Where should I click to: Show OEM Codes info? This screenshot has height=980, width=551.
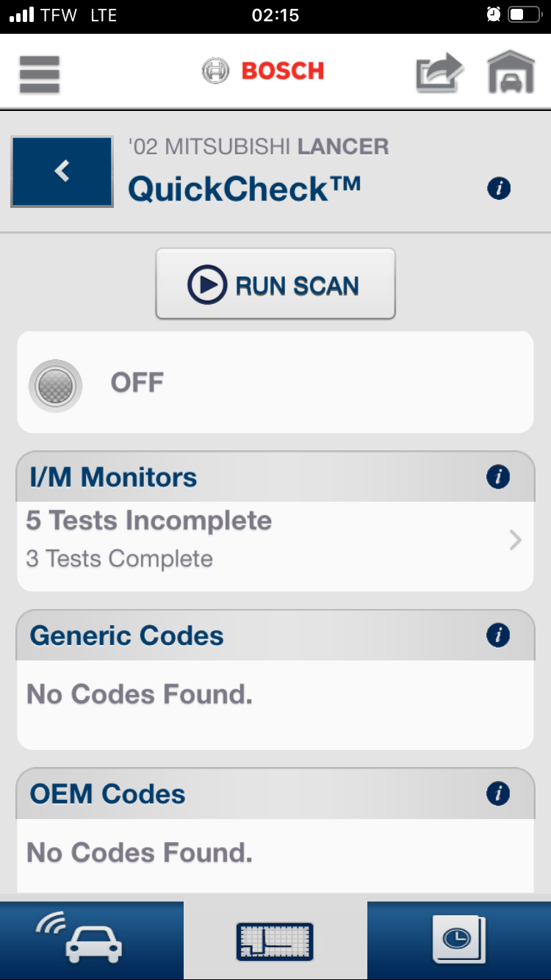point(498,793)
